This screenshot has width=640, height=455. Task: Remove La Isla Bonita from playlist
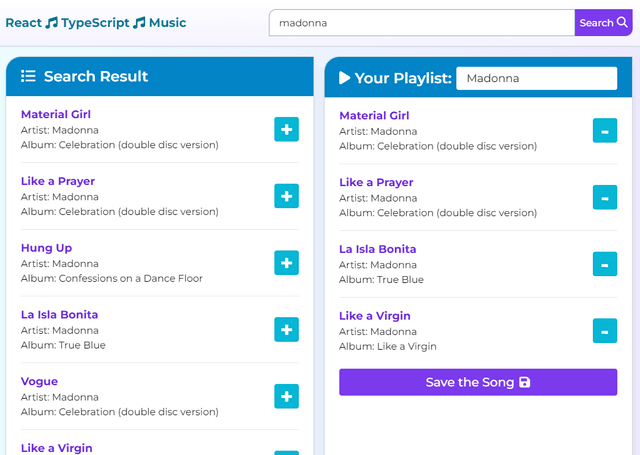(x=604, y=264)
